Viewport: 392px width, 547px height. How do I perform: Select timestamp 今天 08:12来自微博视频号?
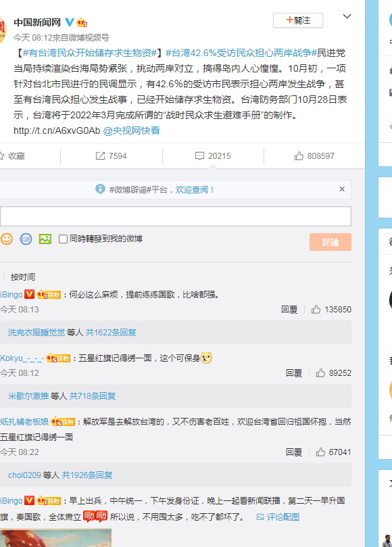62,38
